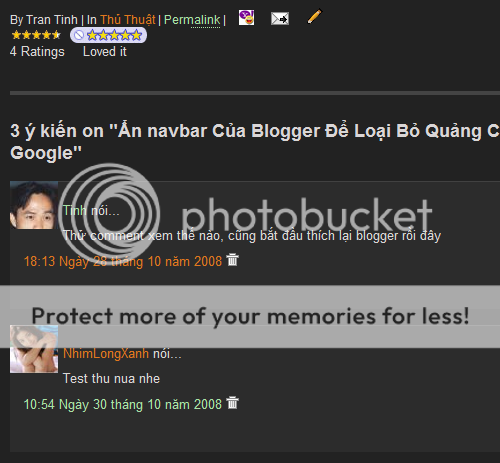Open NhimLongXanh's profile link

106,353
